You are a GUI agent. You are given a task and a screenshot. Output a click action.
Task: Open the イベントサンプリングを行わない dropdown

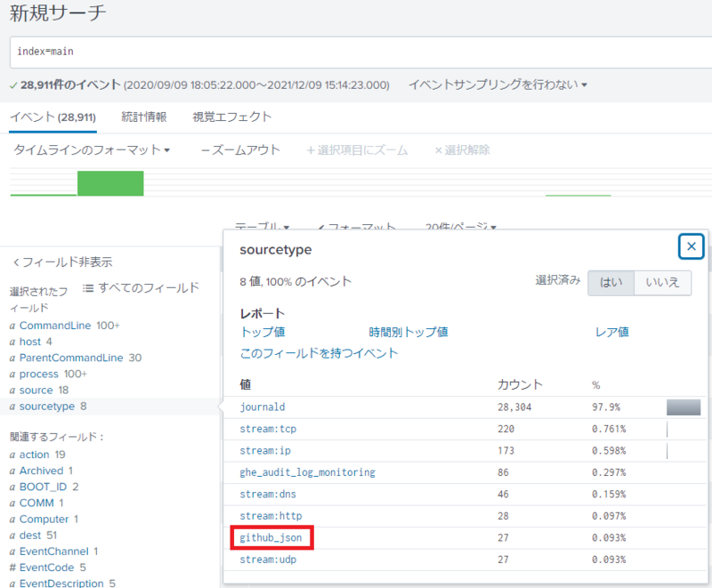click(x=498, y=85)
